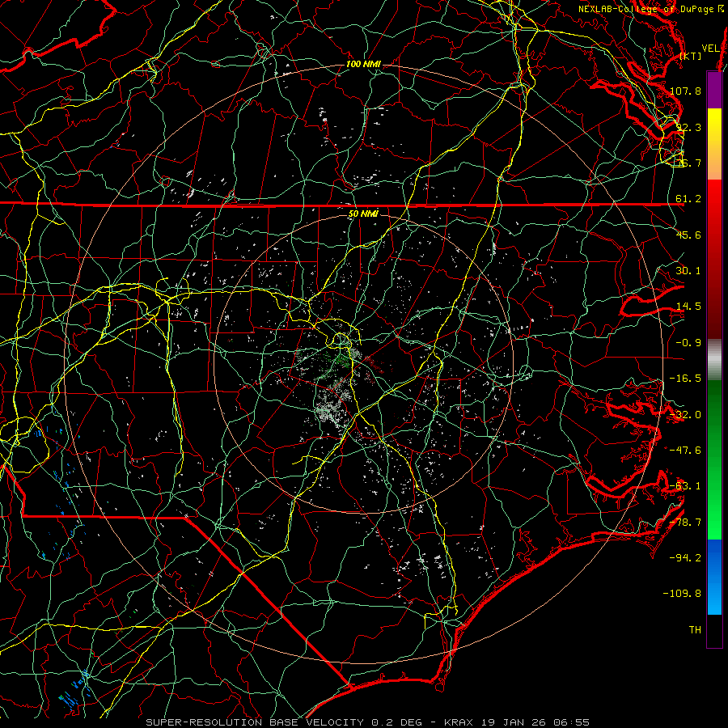Click the -109.8 value on the velocity scale
This screenshot has height=728, width=728.
[682, 594]
